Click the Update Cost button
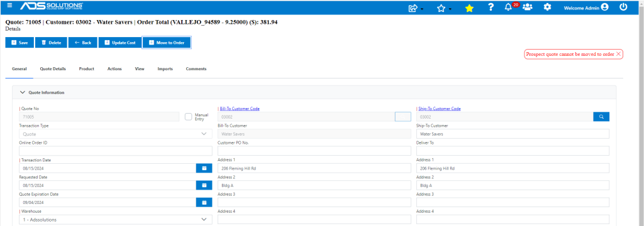Image resolution: width=644 pixels, height=226 pixels. (x=119, y=43)
